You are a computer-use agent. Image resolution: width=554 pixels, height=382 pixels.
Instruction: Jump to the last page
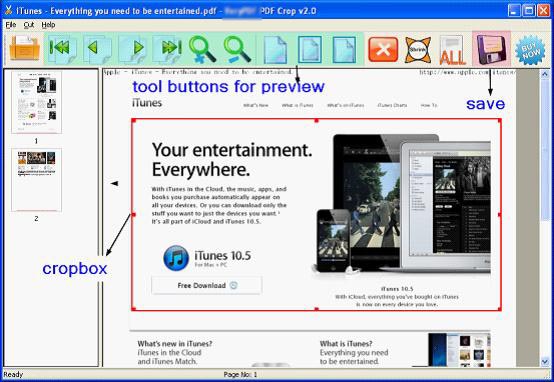coord(167,49)
